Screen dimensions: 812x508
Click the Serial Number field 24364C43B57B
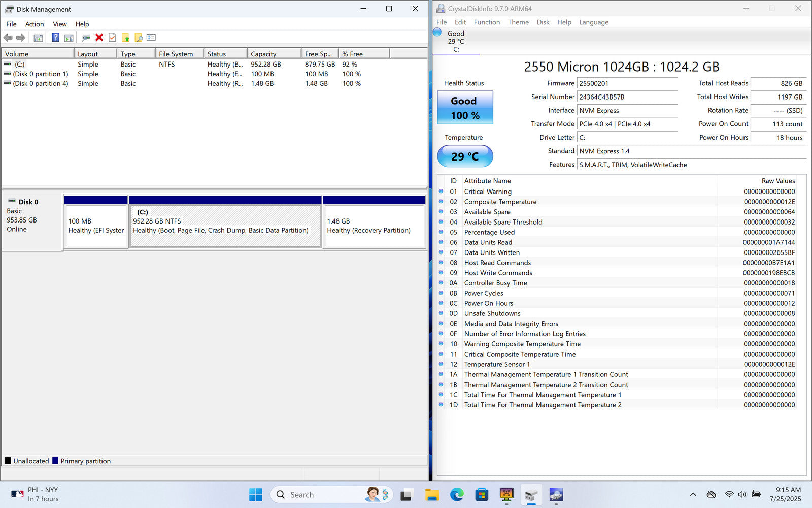click(627, 97)
